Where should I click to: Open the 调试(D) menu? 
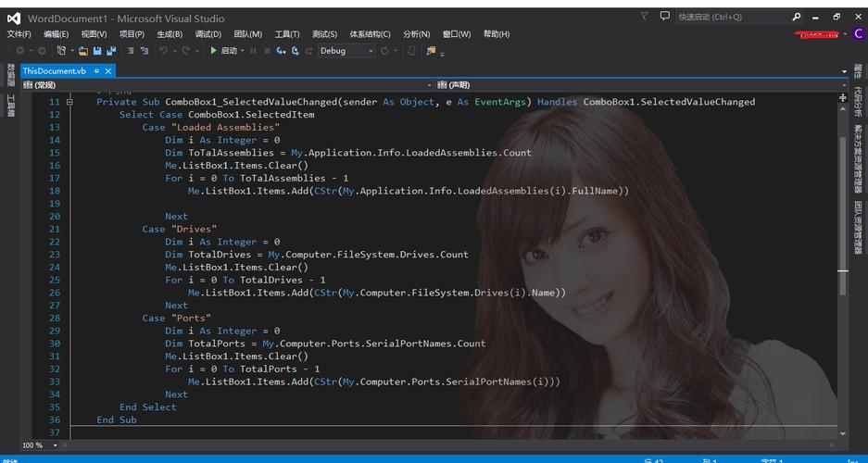(208, 34)
